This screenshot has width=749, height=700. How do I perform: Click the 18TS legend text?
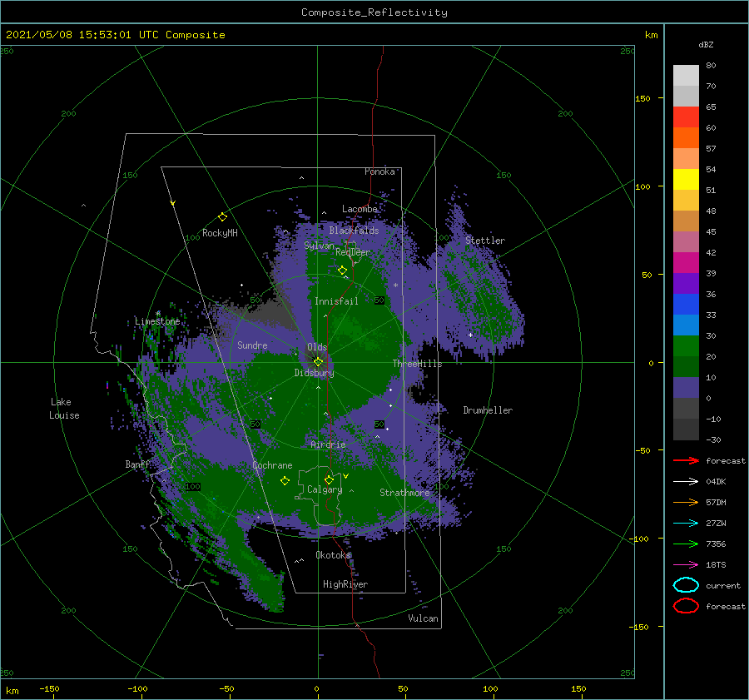coord(716,565)
